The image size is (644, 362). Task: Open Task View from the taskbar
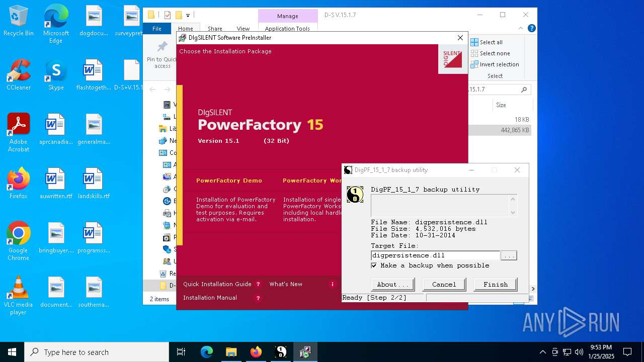pos(181,352)
